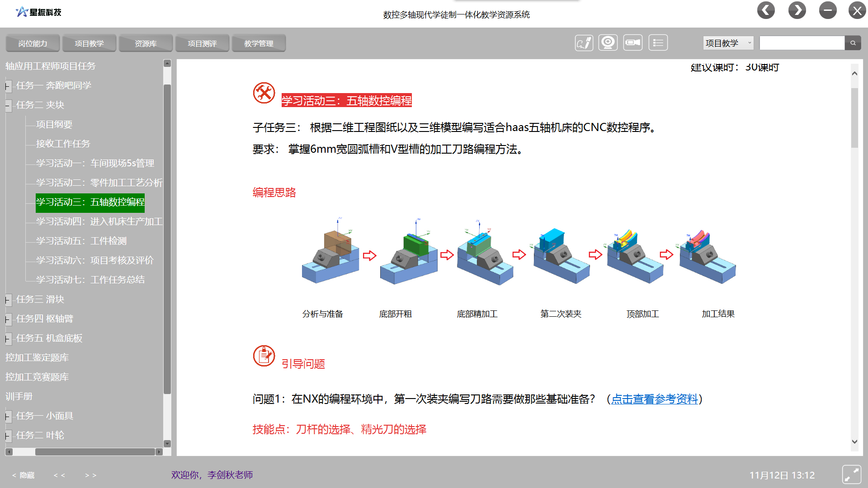Switch to the 项目测评 tab

pyautogui.click(x=202, y=43)
